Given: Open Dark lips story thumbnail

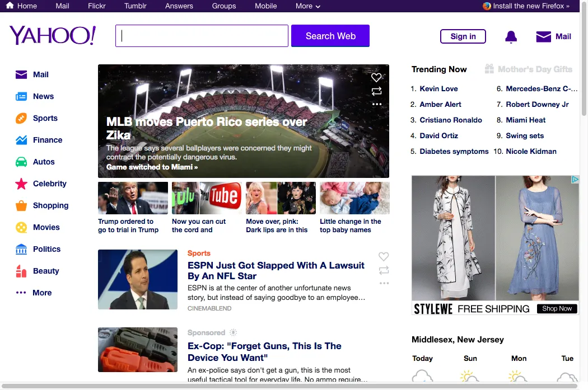Looking at the screenshot, I should pos(281,198).
